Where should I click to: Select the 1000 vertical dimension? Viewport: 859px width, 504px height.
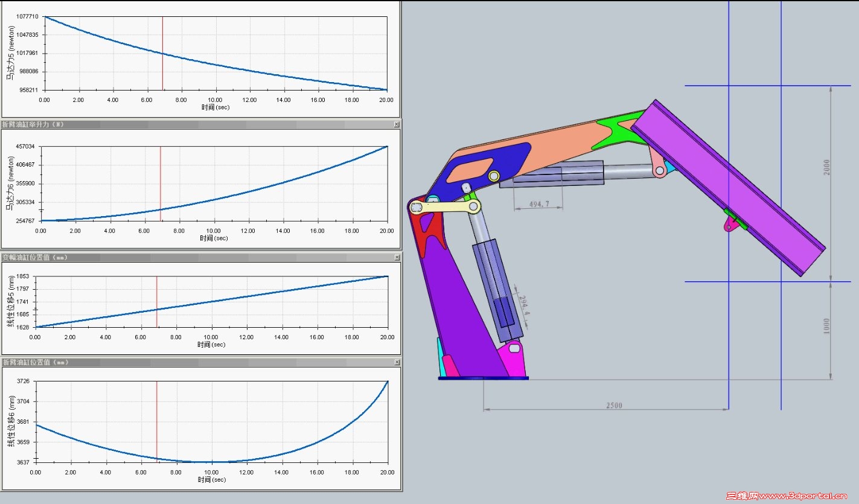(827, 326)
